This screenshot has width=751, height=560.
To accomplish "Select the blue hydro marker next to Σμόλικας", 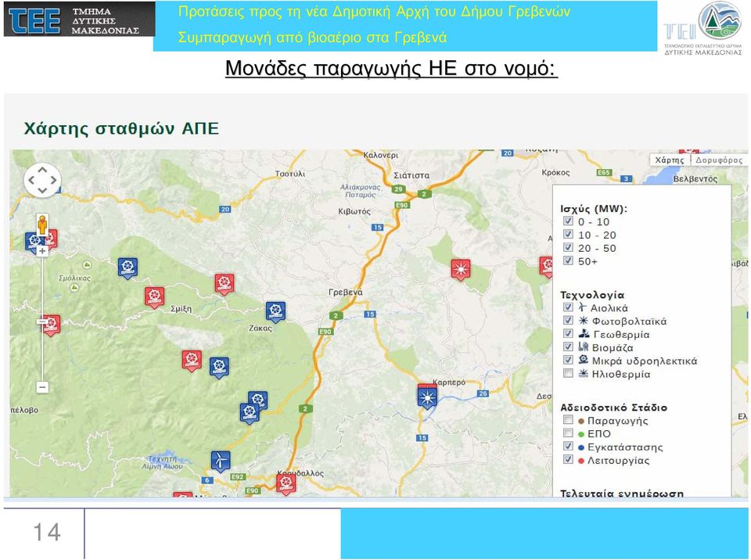I will 128,268.
